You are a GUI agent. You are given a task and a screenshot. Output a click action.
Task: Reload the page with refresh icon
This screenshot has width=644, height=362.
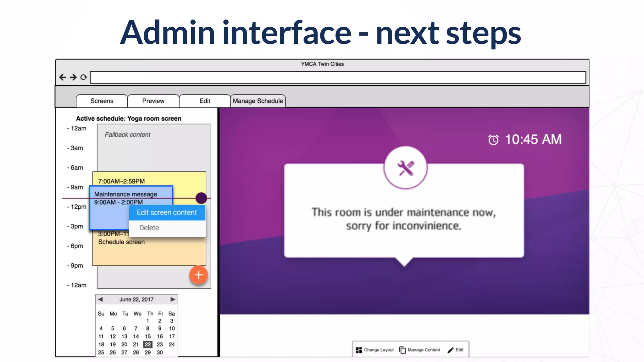tap(83, 77)
